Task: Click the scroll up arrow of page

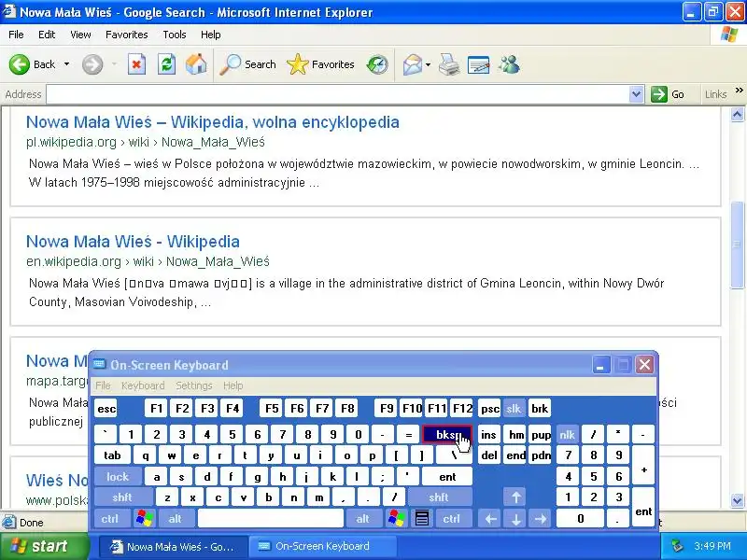Action: tap(737, 114)
